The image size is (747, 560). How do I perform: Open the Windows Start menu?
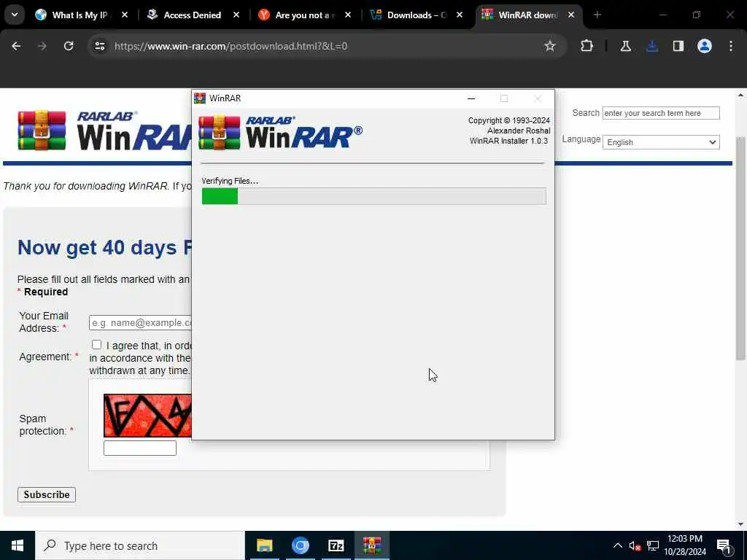[x=18, y=545]
